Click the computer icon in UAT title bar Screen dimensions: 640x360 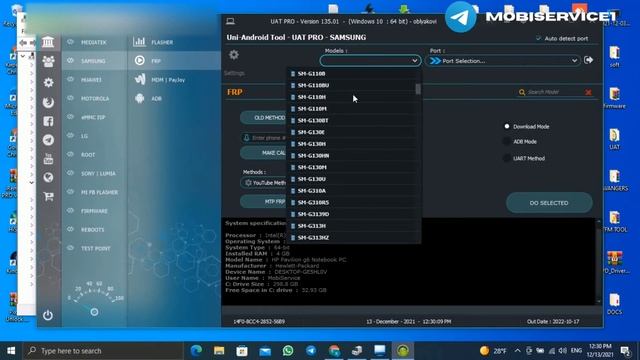tap(230, 21)
